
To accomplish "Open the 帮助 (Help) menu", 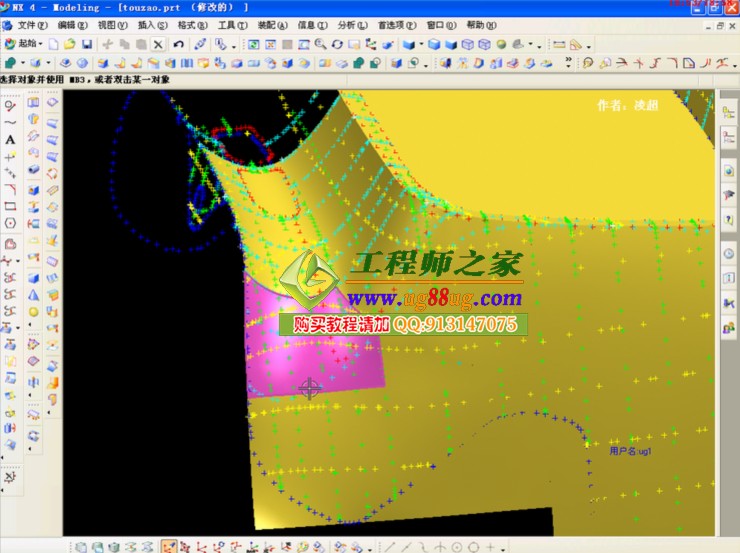I will point(480,25).
